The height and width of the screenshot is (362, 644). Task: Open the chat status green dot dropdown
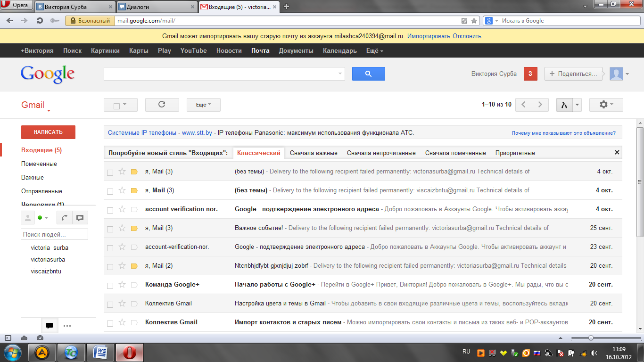43,218
